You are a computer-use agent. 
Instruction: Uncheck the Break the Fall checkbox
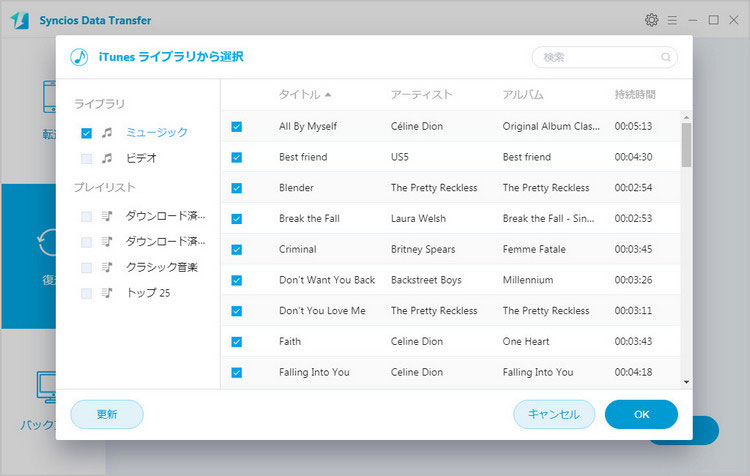point(237,219)
